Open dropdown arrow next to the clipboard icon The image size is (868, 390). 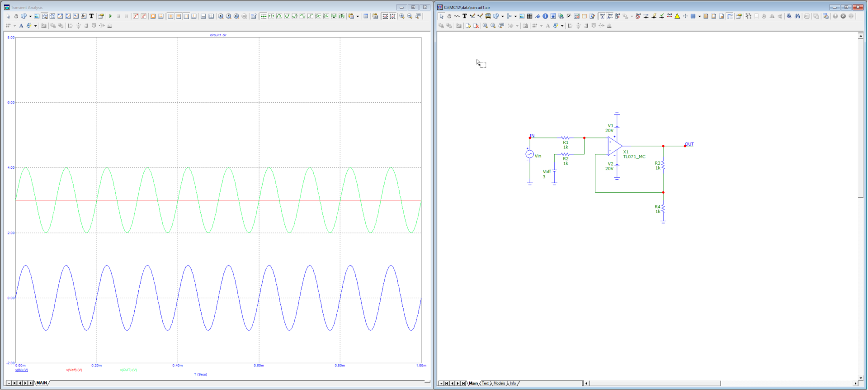(x=358, y=16)
